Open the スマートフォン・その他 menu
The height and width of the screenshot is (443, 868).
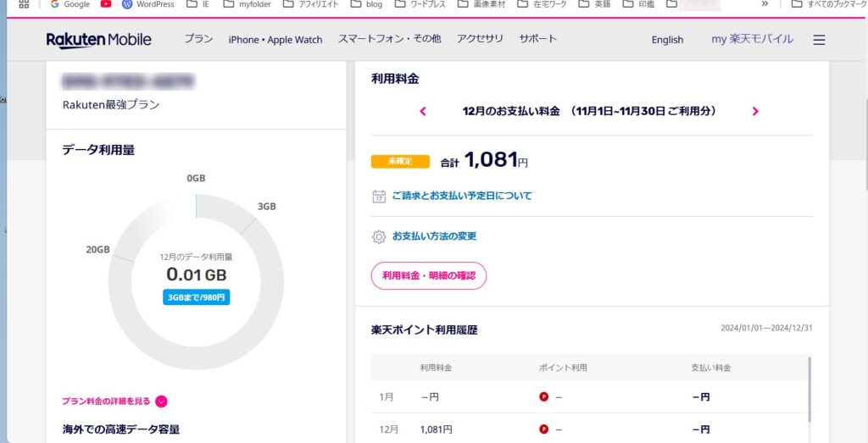coord(389,39)
